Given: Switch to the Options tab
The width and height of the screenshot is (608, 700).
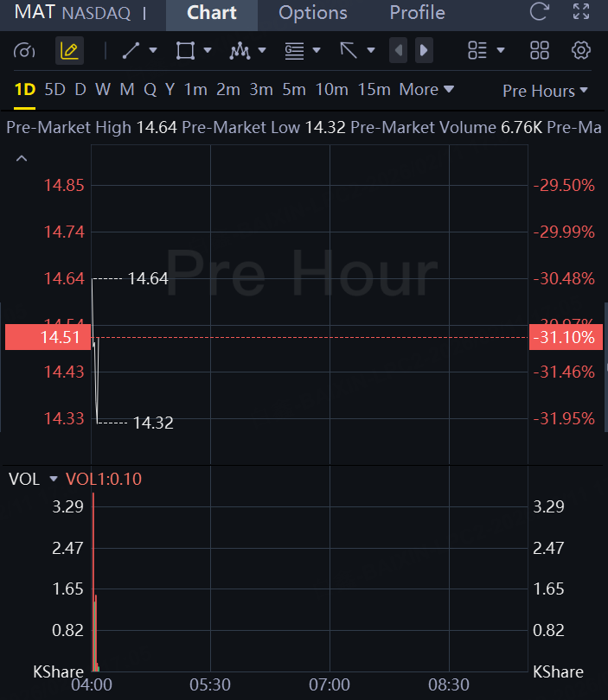Looking at the screenshot, I should 313,13.
